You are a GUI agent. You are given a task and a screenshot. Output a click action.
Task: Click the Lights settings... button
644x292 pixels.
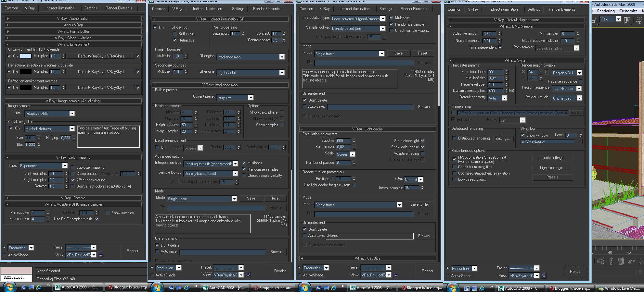(x=552, y=168)
